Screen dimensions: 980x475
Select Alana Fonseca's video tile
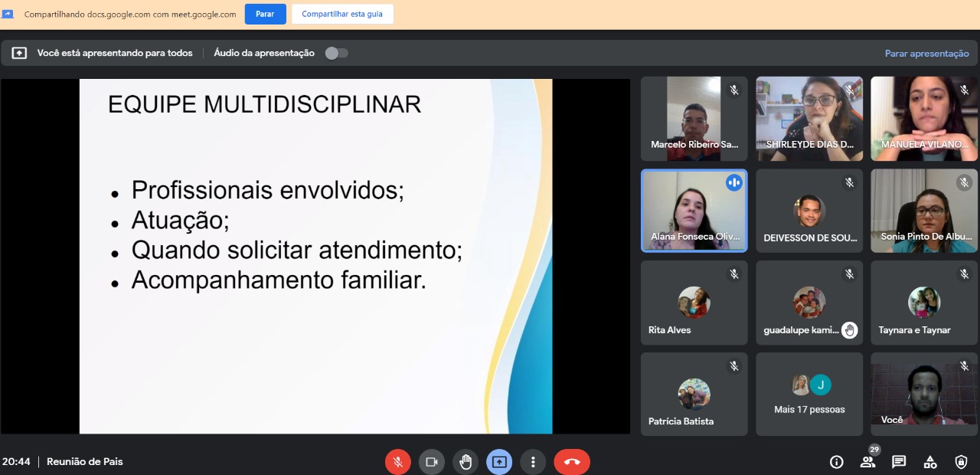click(x=694, y=210)
